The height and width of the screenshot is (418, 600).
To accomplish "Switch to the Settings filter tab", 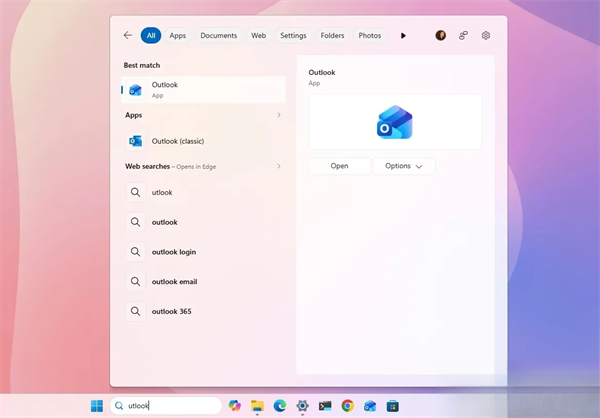I will click(293, 36).
